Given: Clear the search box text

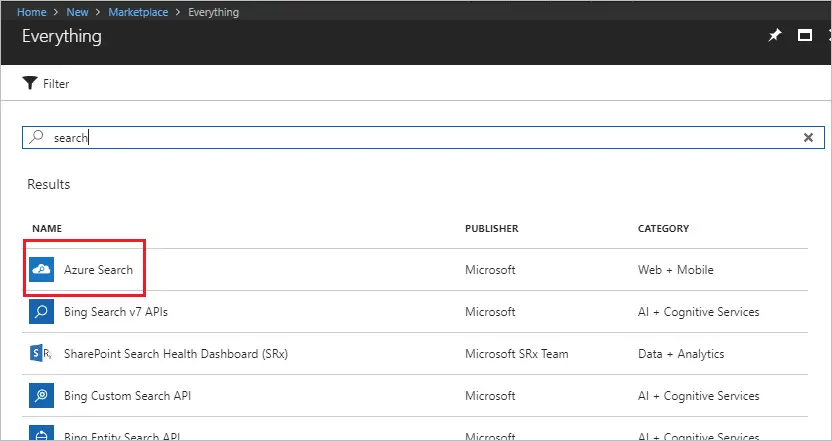Looking at the screenshot, I should coord(808,138).
